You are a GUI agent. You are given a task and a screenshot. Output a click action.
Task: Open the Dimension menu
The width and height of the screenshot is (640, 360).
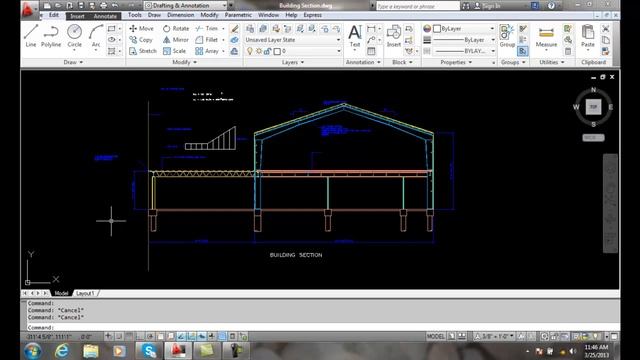pyautogui.click(x=180, y=15)
